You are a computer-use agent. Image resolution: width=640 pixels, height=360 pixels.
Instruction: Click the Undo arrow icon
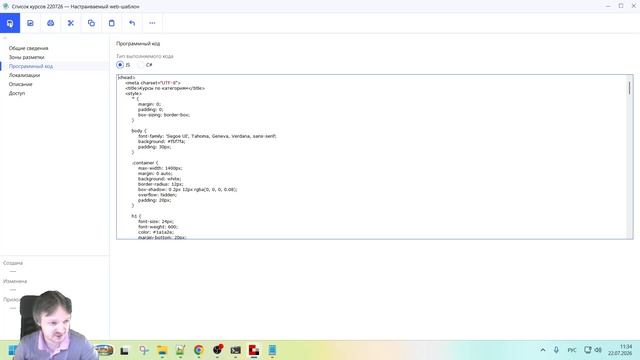(132, 23)
